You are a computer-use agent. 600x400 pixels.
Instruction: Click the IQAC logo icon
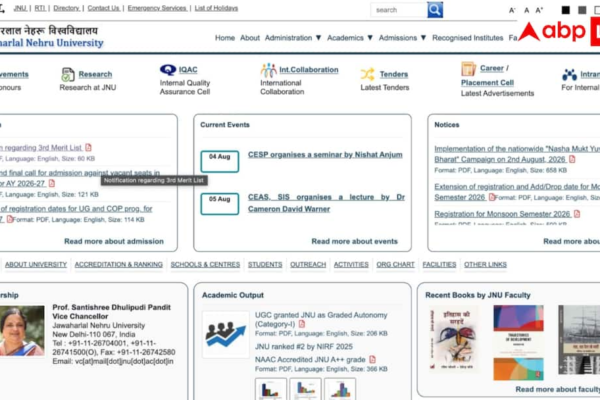point(168,70)
